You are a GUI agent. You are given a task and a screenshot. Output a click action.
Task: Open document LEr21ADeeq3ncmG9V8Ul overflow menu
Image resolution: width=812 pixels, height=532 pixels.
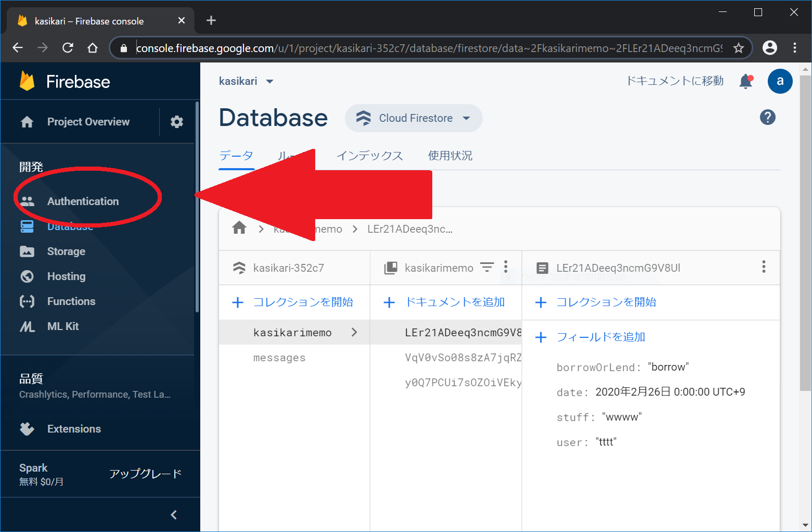tap(764, 267)
